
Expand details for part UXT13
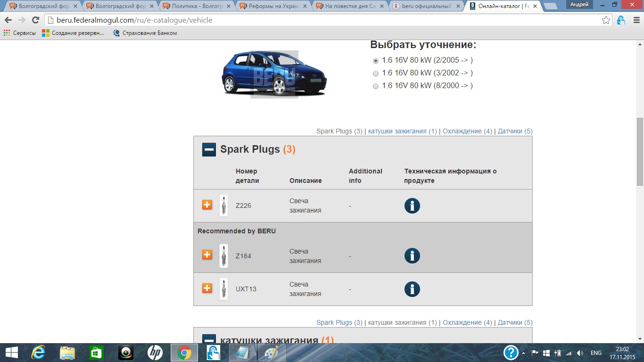(x=207, y=288)
